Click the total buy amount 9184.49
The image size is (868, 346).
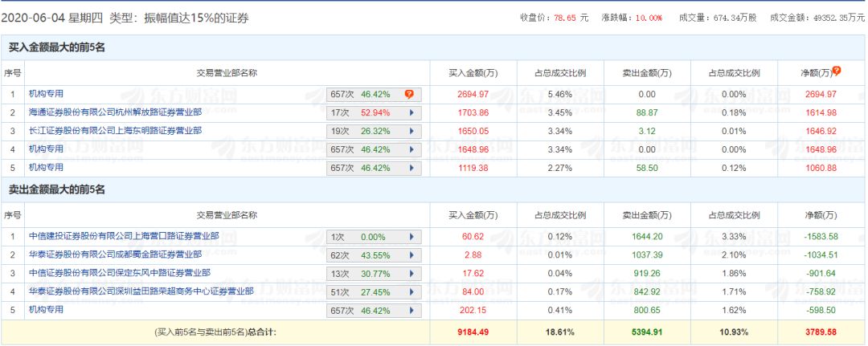click(x=473, y=332)
